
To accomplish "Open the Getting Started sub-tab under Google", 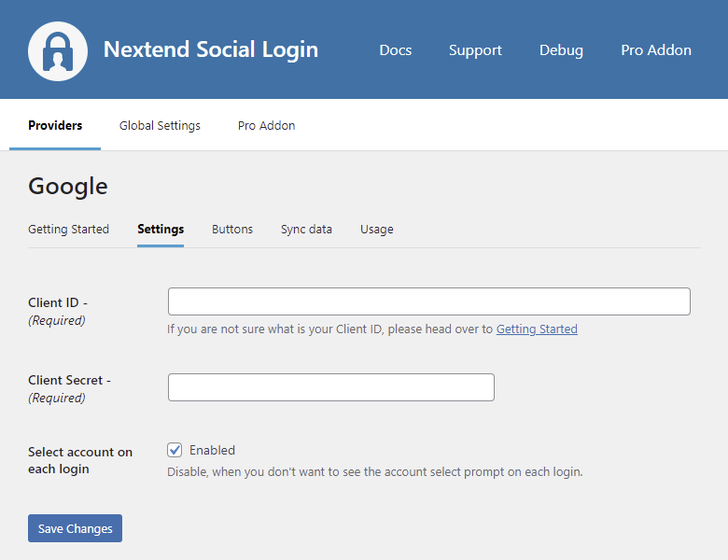I will (x=68, y=229).
